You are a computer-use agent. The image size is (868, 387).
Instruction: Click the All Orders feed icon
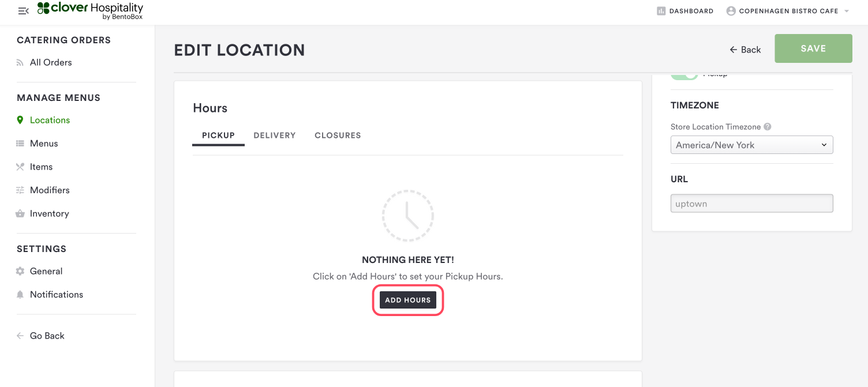[x=20, y=63]
